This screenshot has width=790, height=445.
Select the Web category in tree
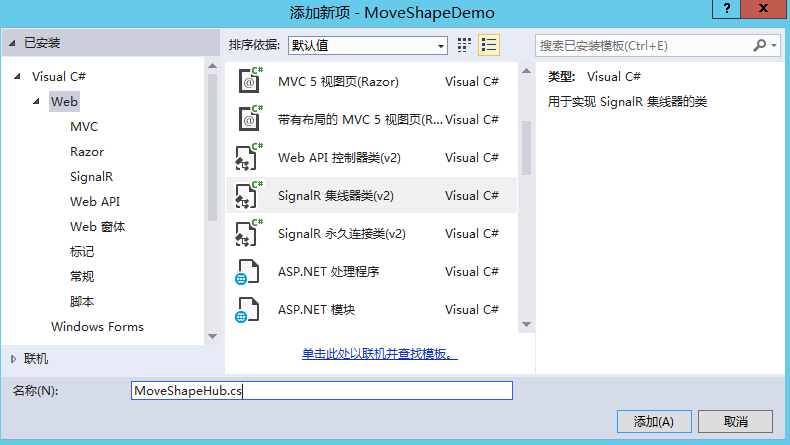tap(64, 101)
